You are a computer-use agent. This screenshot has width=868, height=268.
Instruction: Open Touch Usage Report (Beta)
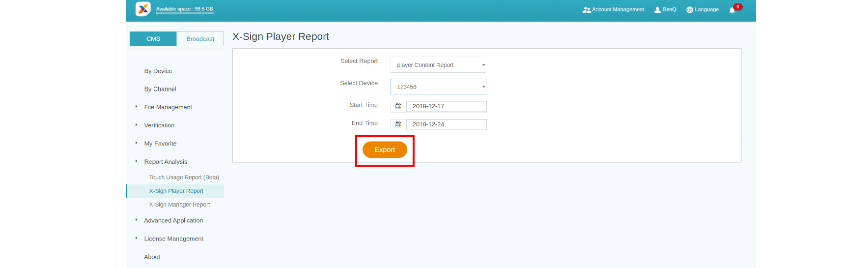coord(184,178)
